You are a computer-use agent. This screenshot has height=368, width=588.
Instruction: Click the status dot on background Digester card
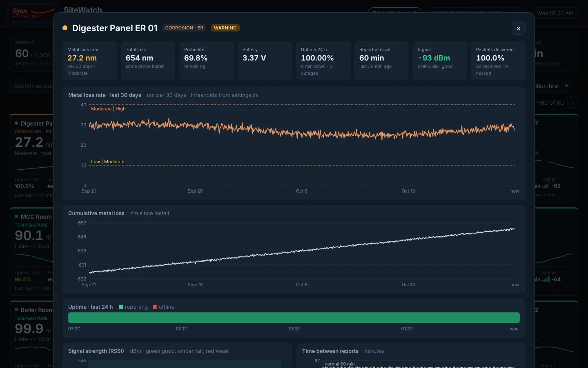coord(16,123)
